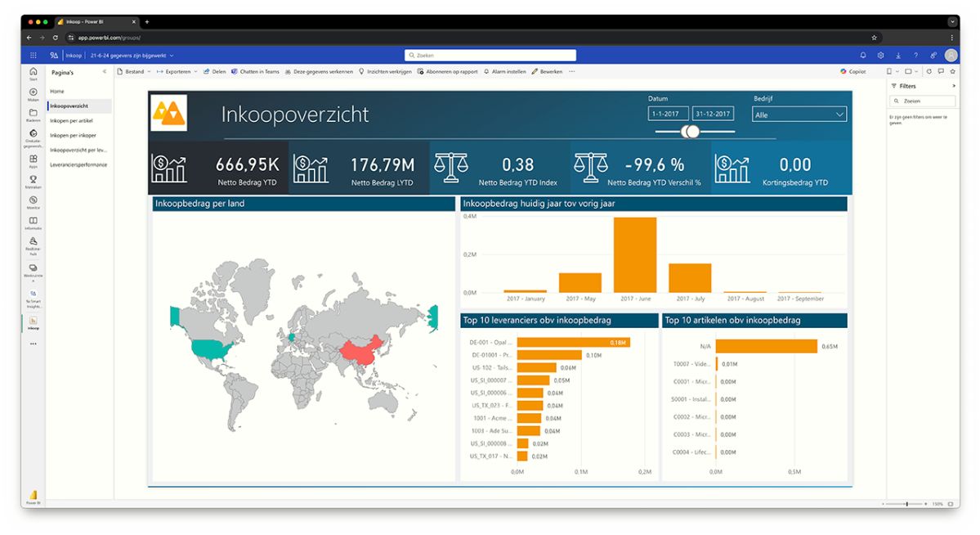
Task: Click the Copilot icon
Action: click(x=852, y=72)
